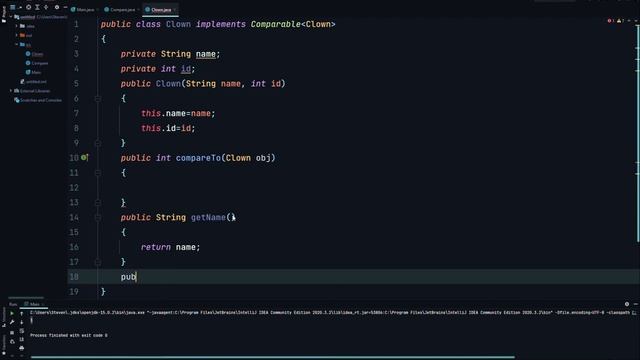This screenshot has width=640, height=360.
Task: Click the yellow warning indicator in editor corner
Action: coord(620,20)
